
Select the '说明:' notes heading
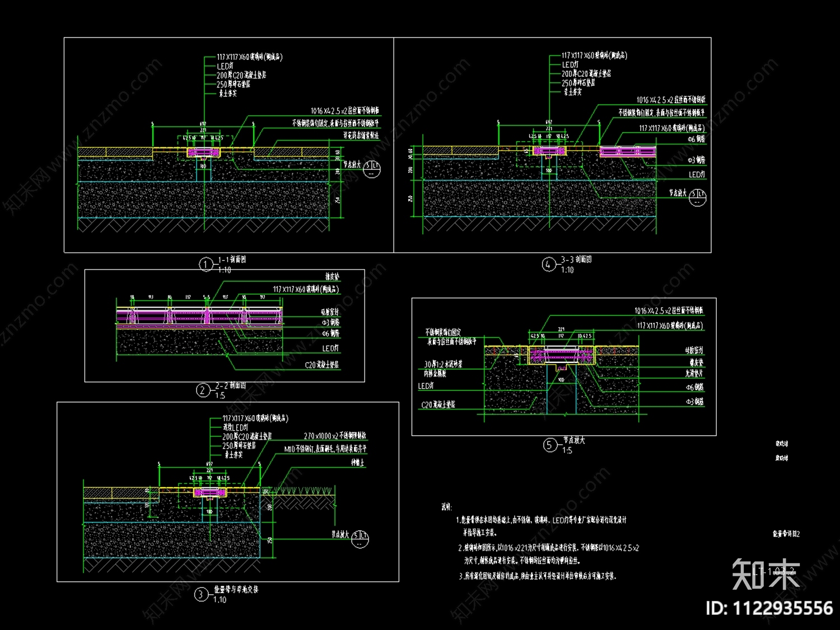(x=446, y=507)
